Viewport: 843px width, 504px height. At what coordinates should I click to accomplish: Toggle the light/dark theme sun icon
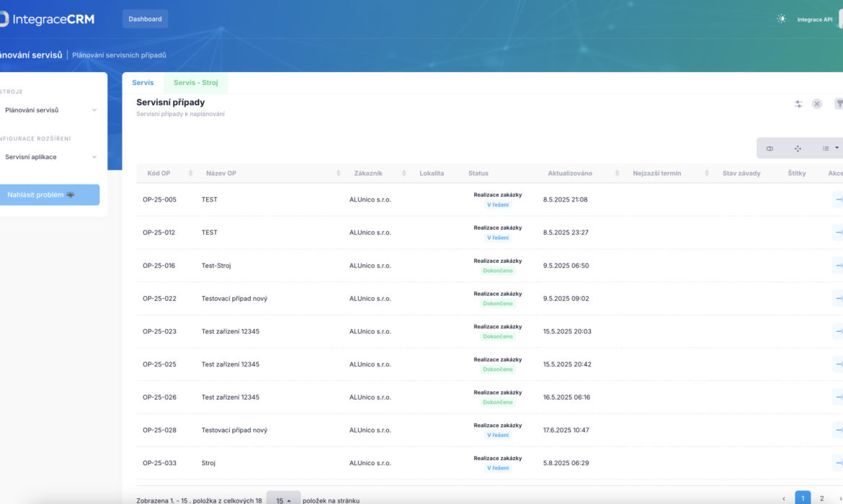coord(781,19)
